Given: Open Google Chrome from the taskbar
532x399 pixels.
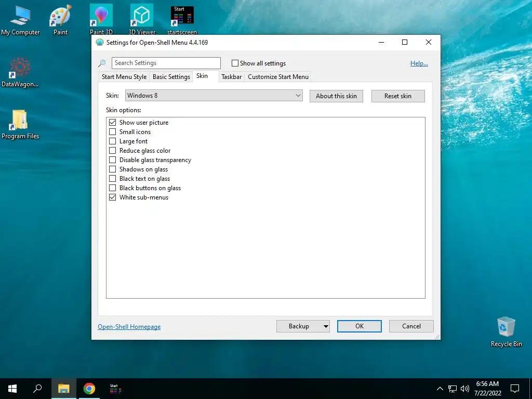Looking at the screenshot, I should (89, 389).
